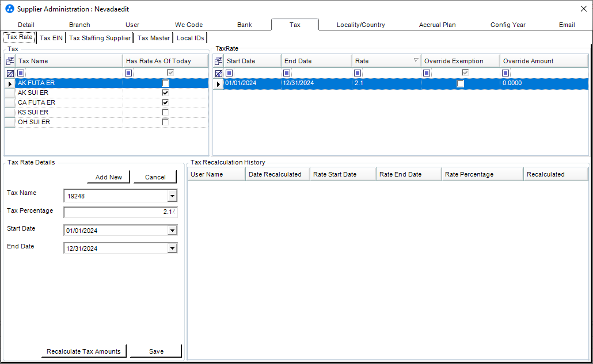Open the Bank tab
593x364 pixels.
[x=244, y=25]
